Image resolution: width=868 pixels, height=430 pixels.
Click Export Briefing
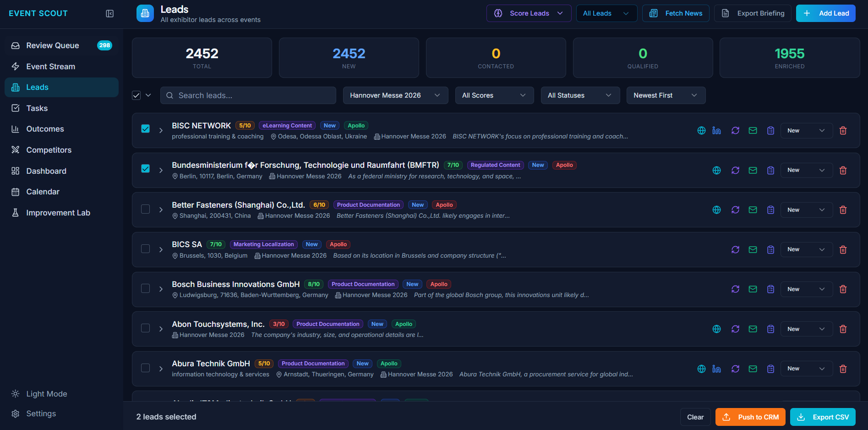(753, 13)
